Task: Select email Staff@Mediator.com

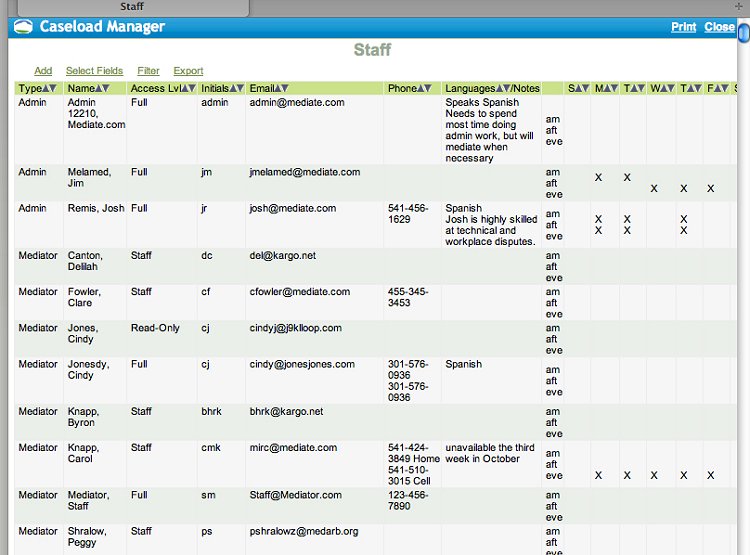Action: [296, 495]
